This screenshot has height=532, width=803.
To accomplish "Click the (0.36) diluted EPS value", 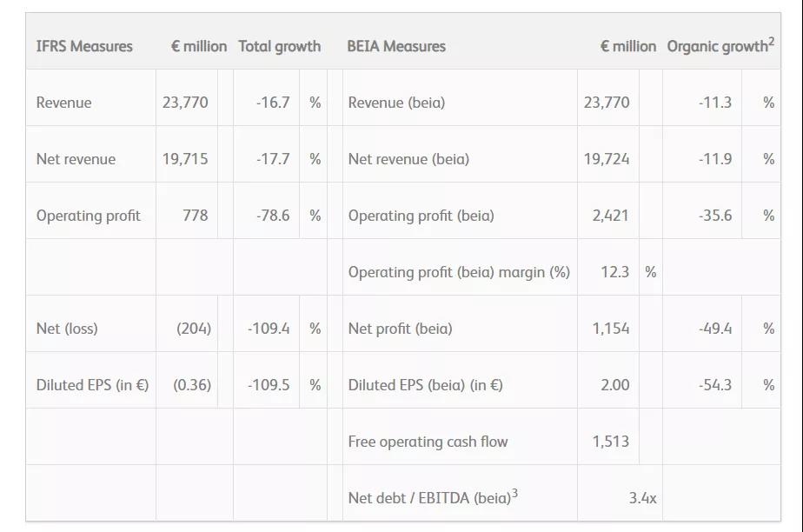I will click(192, 385).
